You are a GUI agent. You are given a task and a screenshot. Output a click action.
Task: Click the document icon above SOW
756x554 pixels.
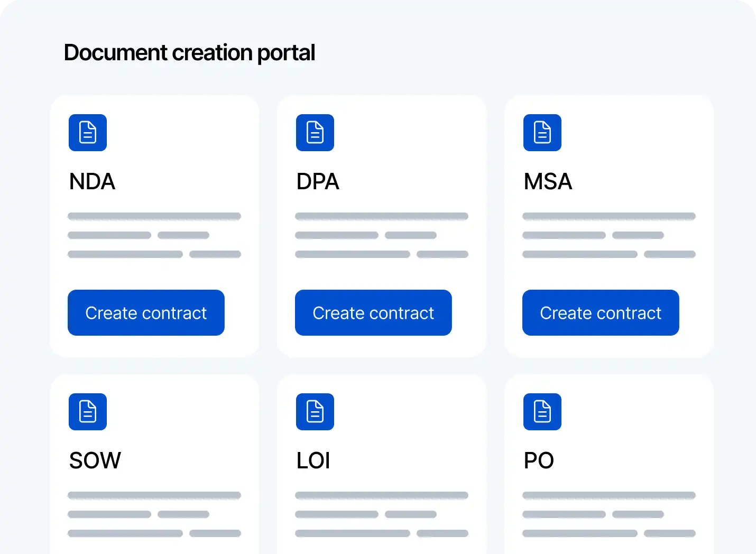[x=88, y=412]
